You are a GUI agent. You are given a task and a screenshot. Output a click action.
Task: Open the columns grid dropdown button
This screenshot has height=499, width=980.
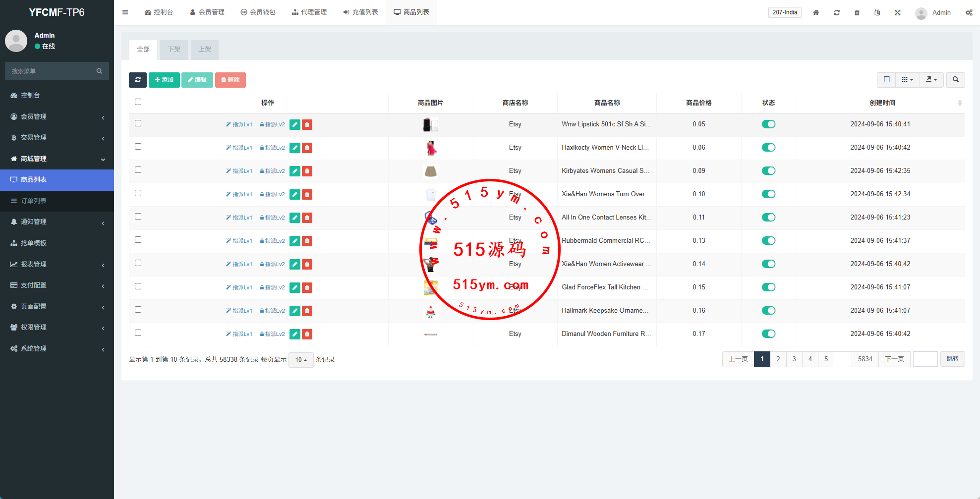point(907,80)
